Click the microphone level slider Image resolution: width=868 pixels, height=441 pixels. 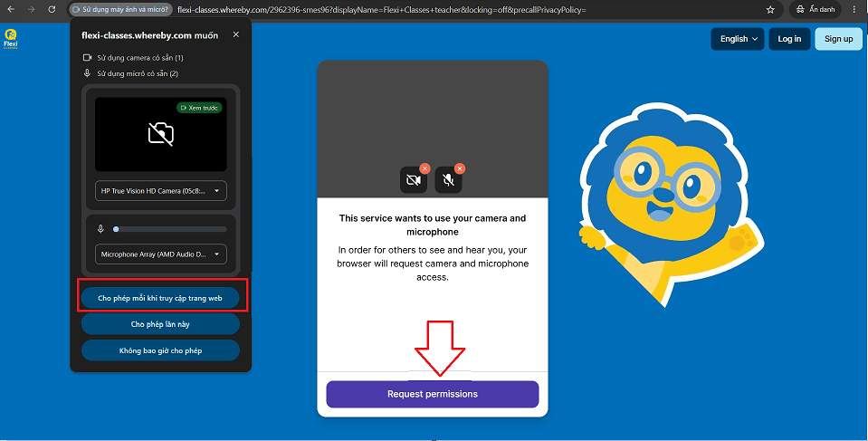[x=170, y=229]
